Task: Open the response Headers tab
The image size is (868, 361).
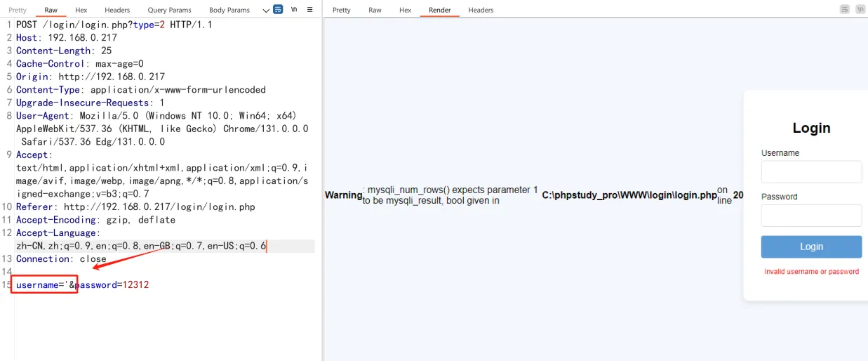Action: tap(481, 11)
